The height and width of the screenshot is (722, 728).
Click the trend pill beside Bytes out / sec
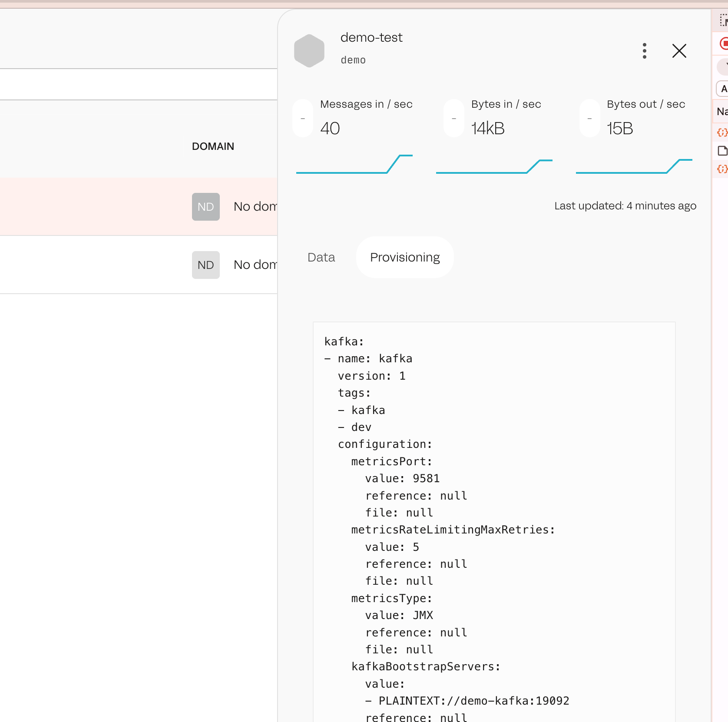point(589,118)
